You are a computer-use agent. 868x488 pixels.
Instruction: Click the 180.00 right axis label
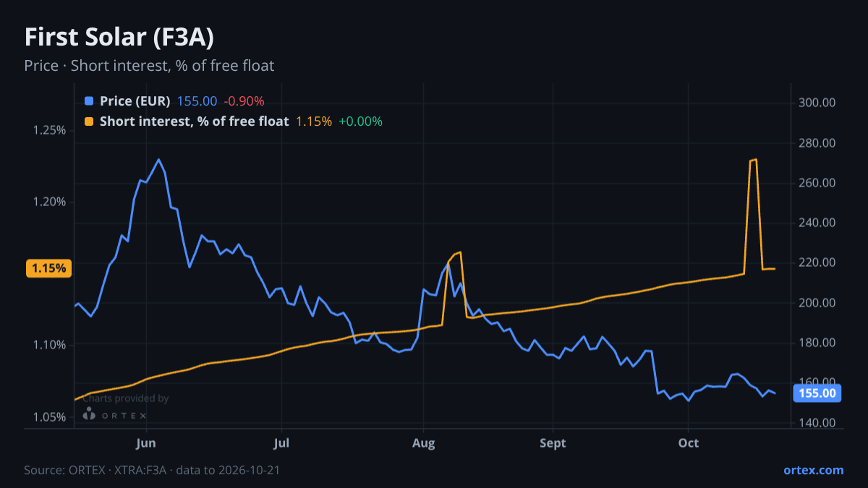pos(817,343)
